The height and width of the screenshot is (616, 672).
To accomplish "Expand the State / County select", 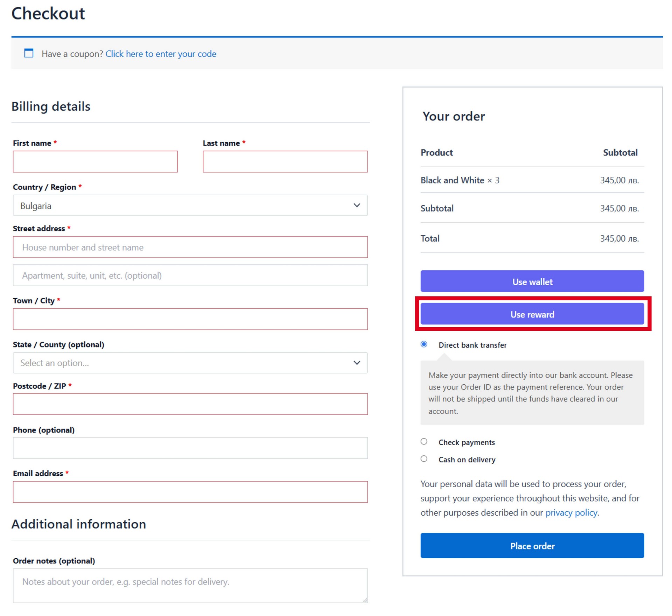I will [182, 363].
